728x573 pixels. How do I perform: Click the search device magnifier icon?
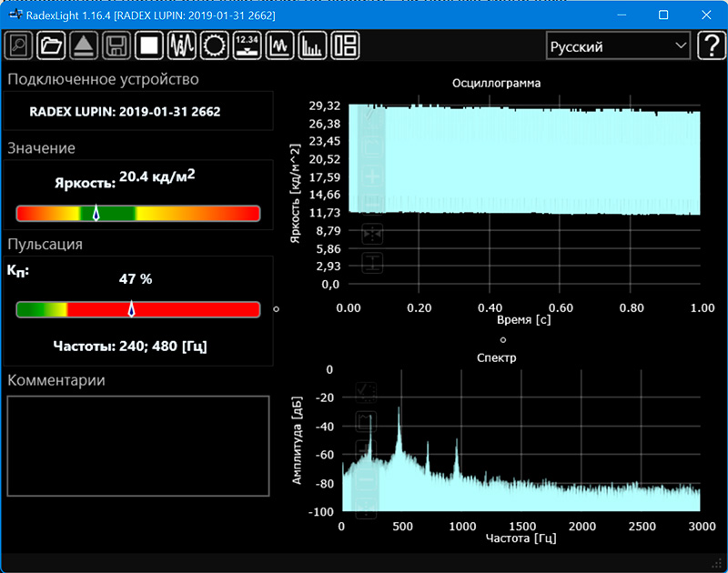[19, 45]
